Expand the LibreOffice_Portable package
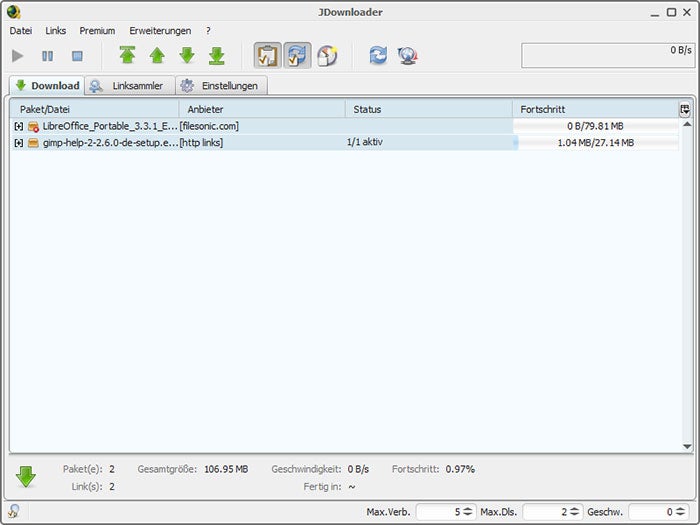 [x=19, y=126]
